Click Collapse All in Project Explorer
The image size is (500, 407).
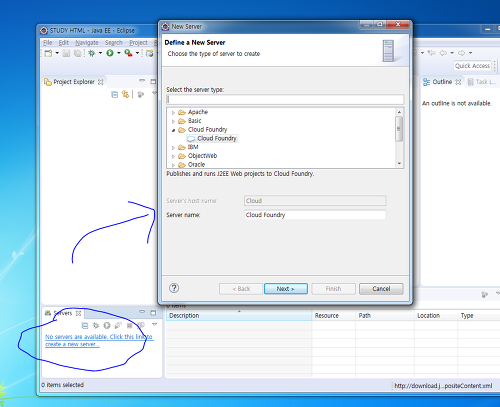(114, 95)
